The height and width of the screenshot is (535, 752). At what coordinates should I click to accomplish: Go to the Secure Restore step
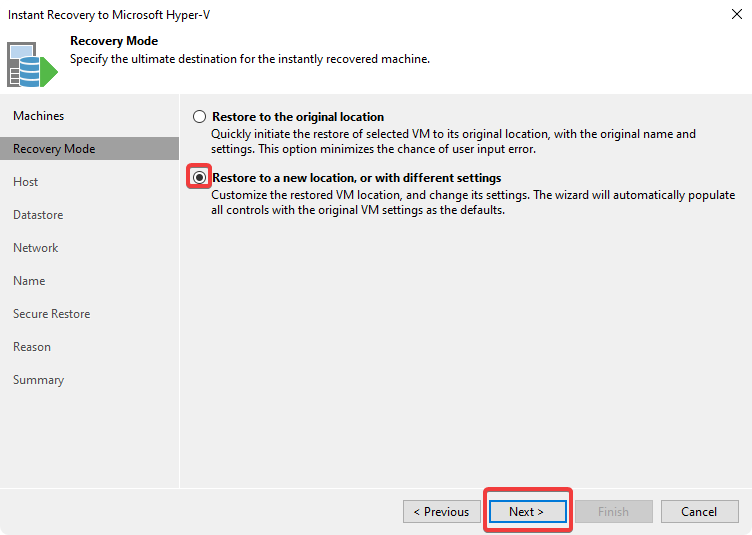[51, 314]
